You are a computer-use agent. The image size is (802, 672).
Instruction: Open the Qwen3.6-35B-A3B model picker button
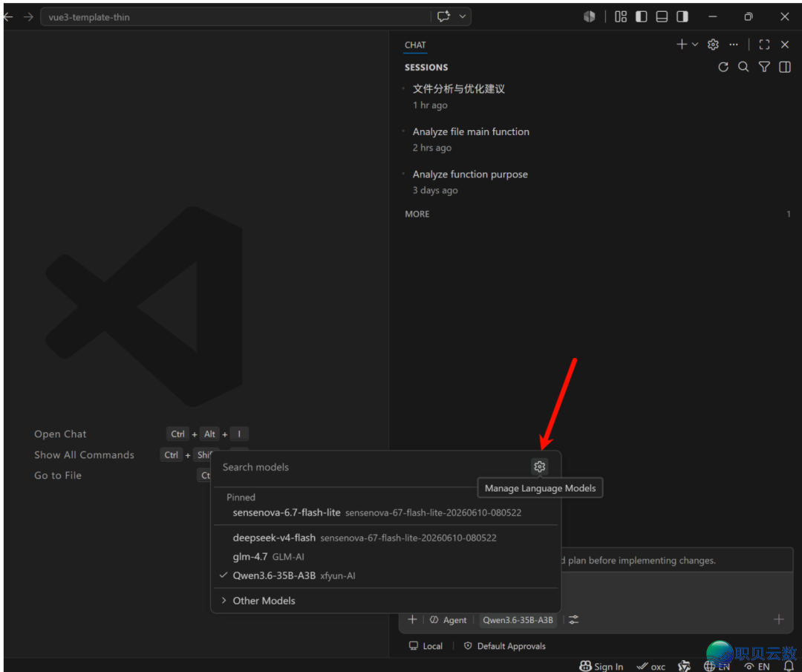pyautogui.click(x=518, y=620)
